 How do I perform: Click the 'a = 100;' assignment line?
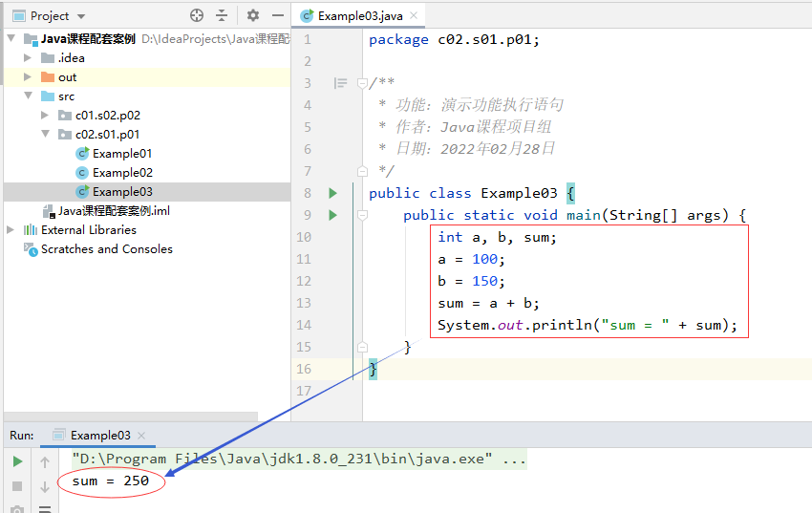471,259
